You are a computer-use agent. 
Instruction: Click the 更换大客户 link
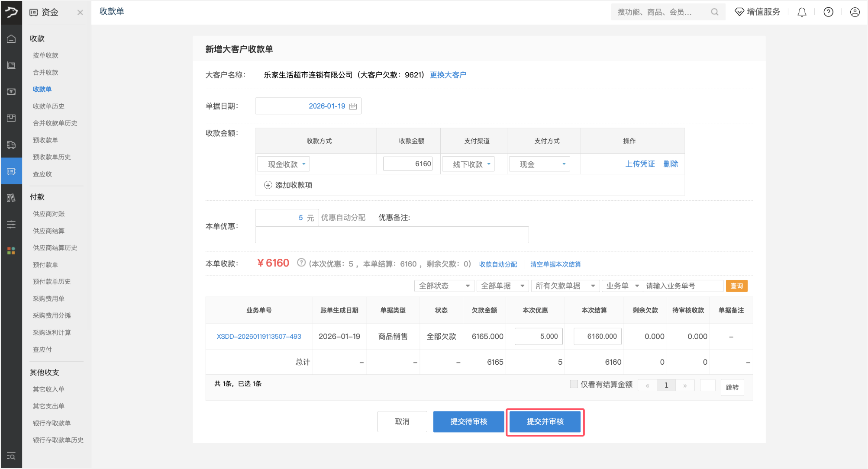pos(448,75)
